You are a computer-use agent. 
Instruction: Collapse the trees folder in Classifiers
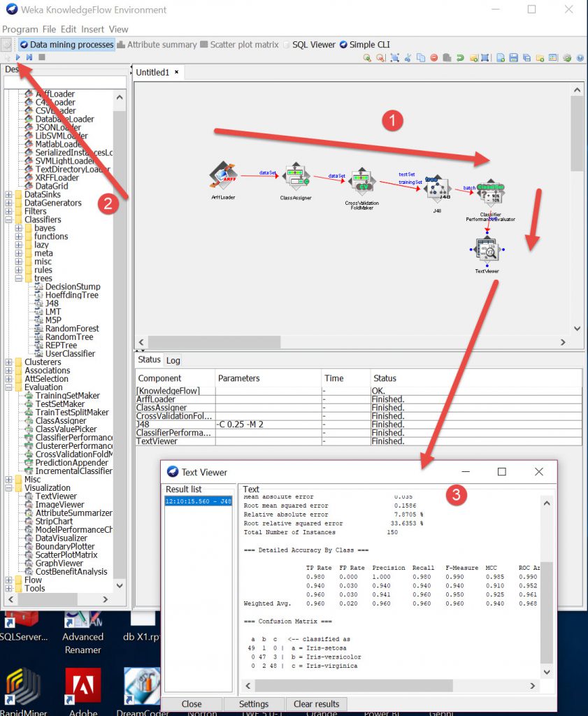click(x=20, y=278)
